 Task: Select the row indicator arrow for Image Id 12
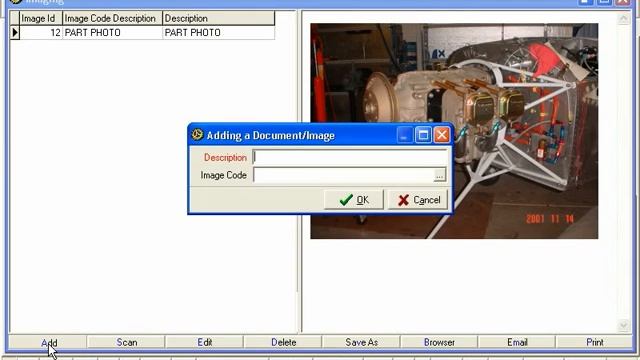tap(15, 33)
